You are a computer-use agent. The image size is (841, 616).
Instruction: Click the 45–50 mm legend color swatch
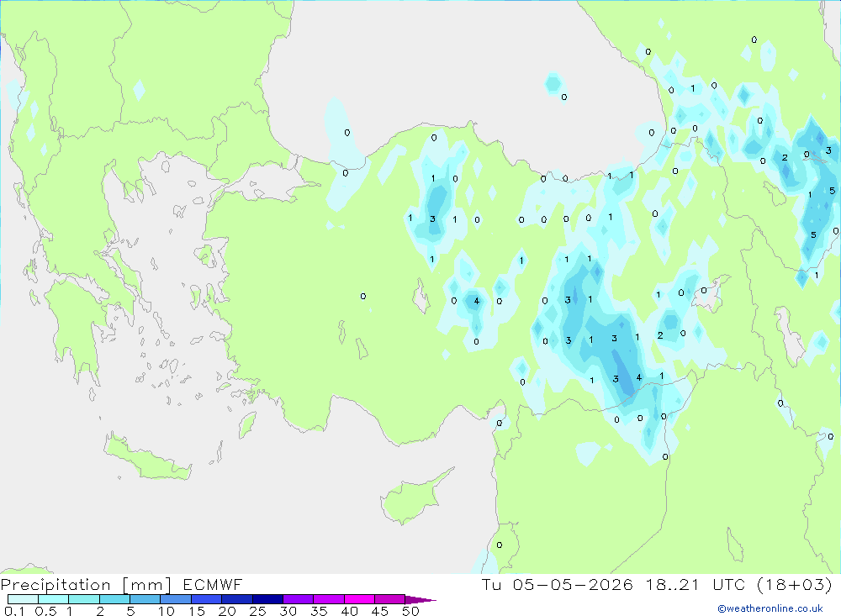[390, 599]
